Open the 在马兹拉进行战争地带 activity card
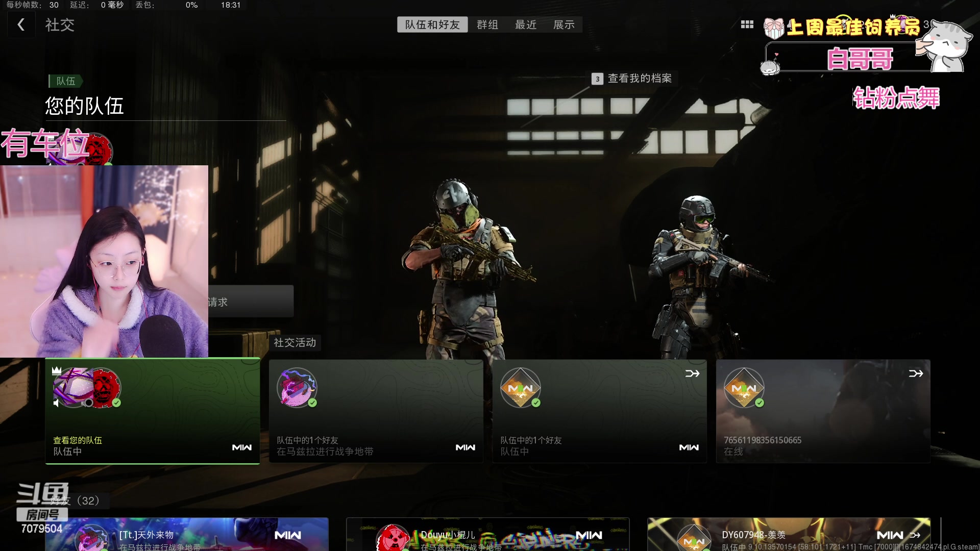980x551 pixels. 376,411
